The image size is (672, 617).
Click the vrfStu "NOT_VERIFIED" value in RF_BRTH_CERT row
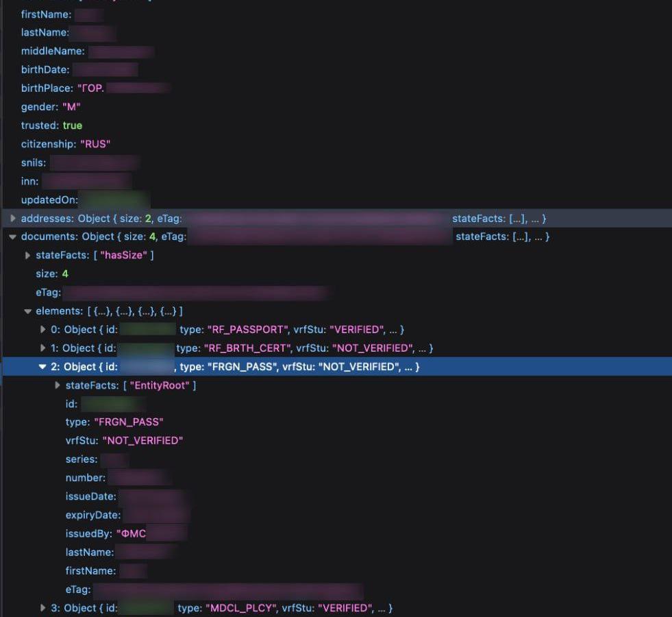pyautogui.click(x=373, y=348)
